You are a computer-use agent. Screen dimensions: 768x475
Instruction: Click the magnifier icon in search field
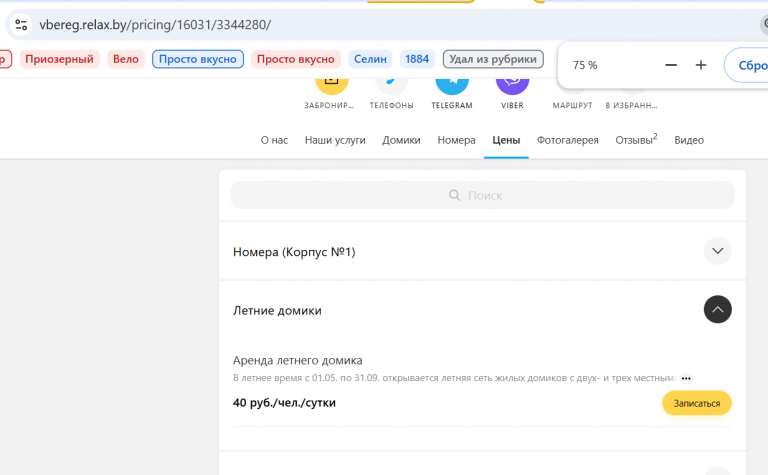[x=455, y=195]
